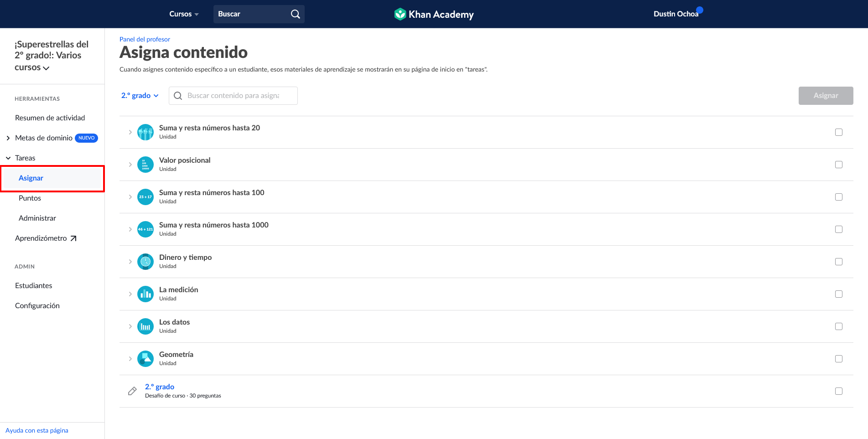Expand Metas de dominio section
This screenshot has height=439, width=868.
pyautogui.click(x=8, y=138)
